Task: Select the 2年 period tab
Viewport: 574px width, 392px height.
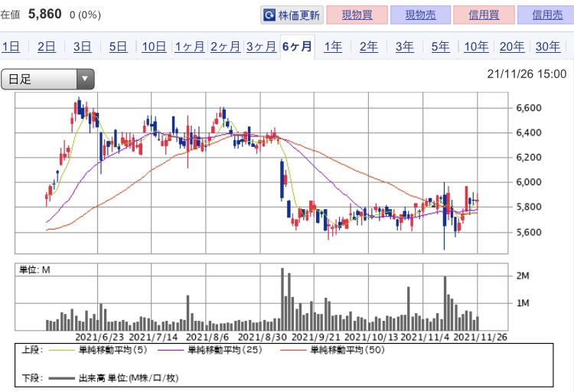Action: click(369, 47)
